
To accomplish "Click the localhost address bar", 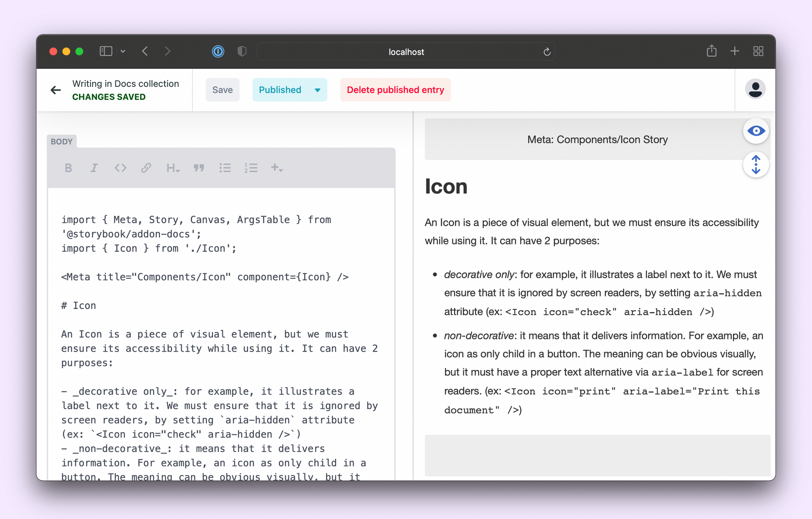I will pyautogui.click(x=406, y=52).
